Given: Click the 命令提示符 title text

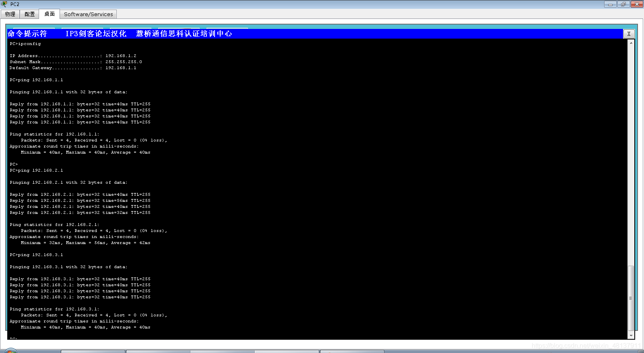Looking at the screenshot, I should coord(27,34).
